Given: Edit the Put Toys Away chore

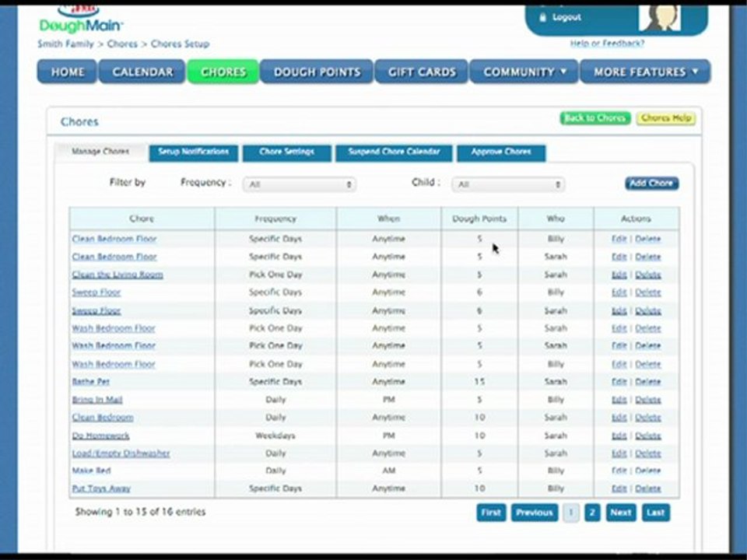Looking at the screenshot, I should (x=619, y=488).
